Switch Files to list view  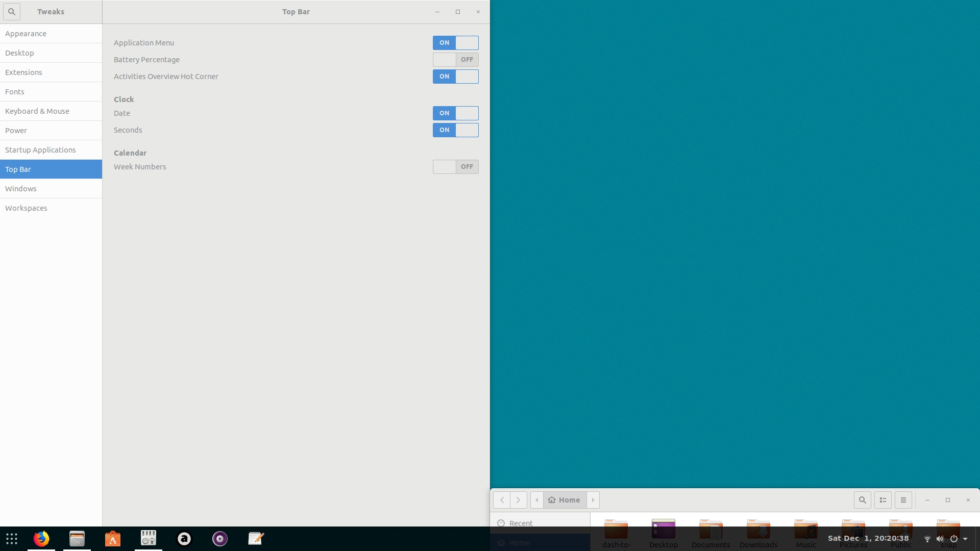point(883,500)
